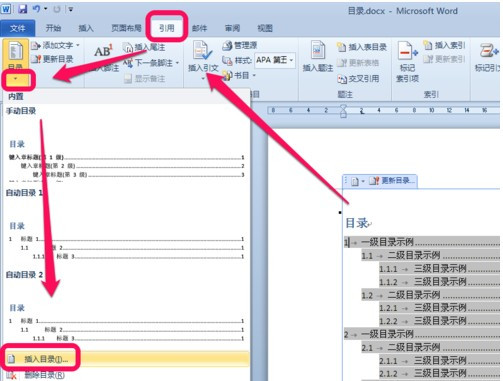Click the Redo icon in quick access toolbar
503x381 pixels.
(57, 9)
